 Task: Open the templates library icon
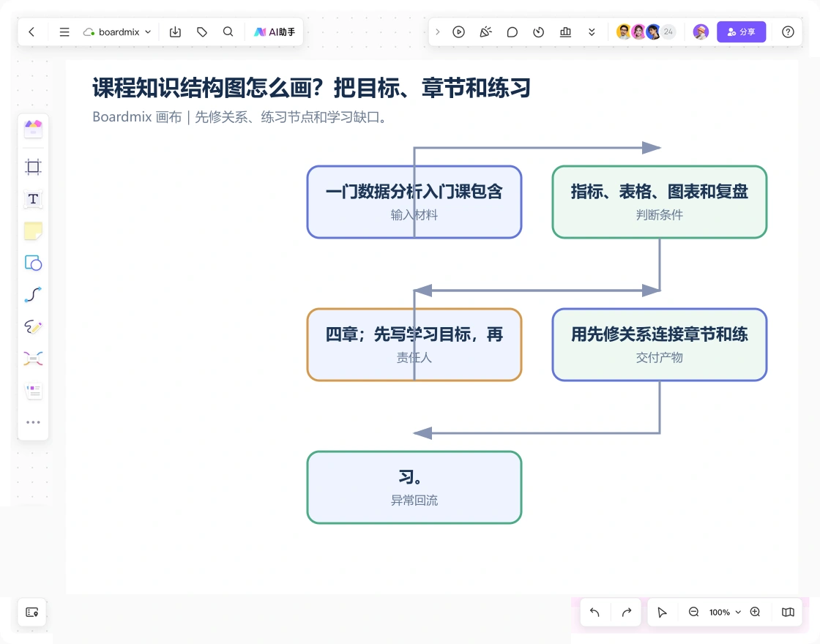click(33, 129)
